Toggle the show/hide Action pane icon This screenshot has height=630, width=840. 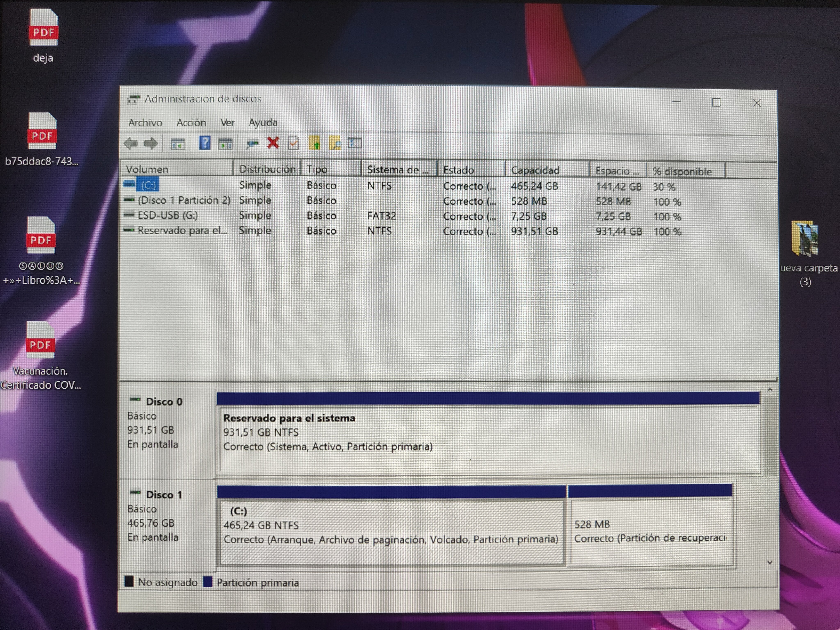click(226, 144)
